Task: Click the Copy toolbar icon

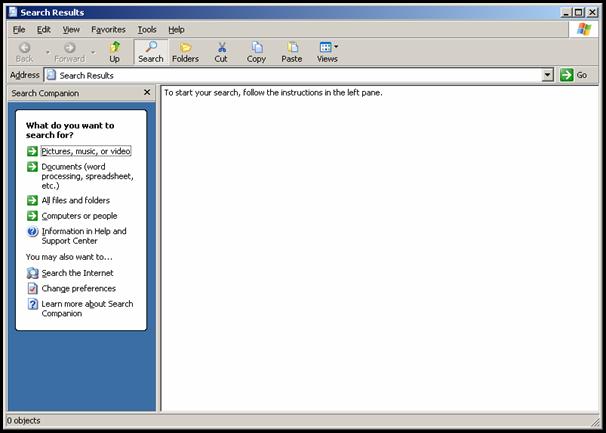Action: tap(256, 52)
